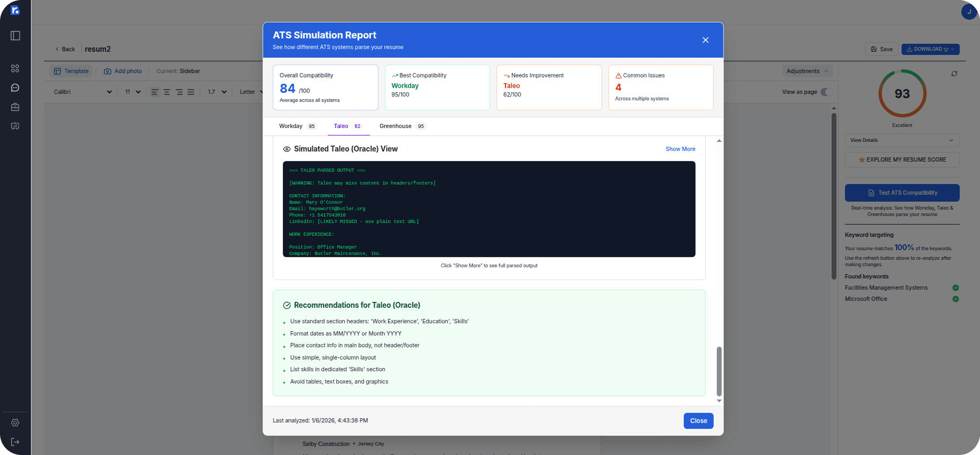Image resolution: width=980 pixels, height=455 pixels.
Task: Switch to the Workday tab
Action: coord(297,126)
